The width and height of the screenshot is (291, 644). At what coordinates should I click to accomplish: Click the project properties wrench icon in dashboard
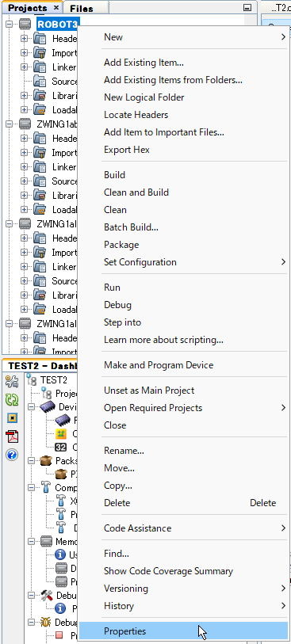click(x=12, y=381)
